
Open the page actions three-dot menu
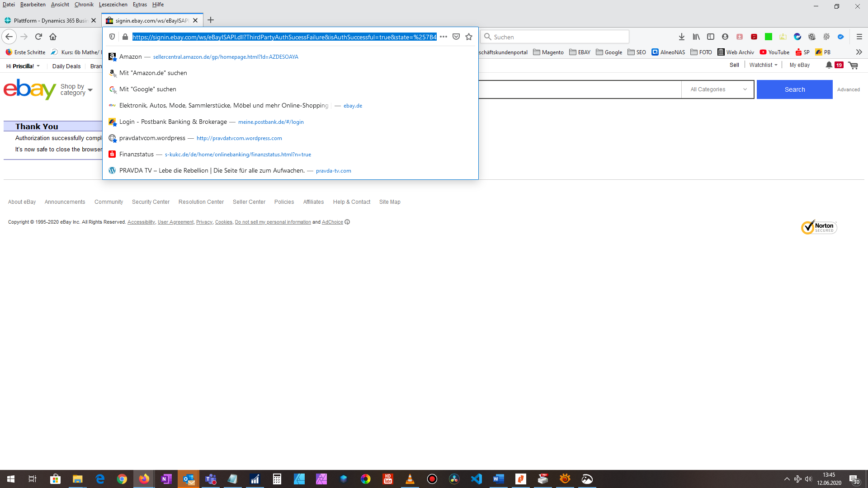pos(443,37)
